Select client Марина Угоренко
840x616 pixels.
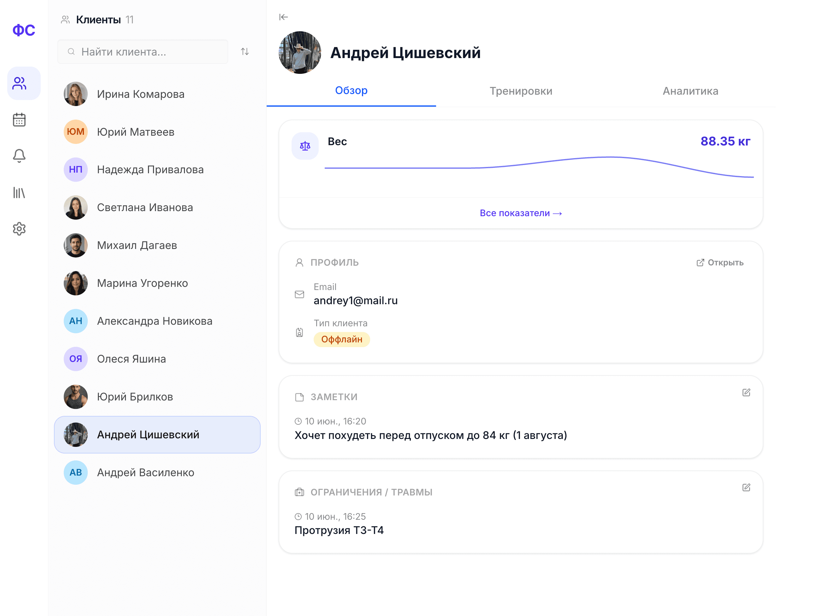(157, 283)
